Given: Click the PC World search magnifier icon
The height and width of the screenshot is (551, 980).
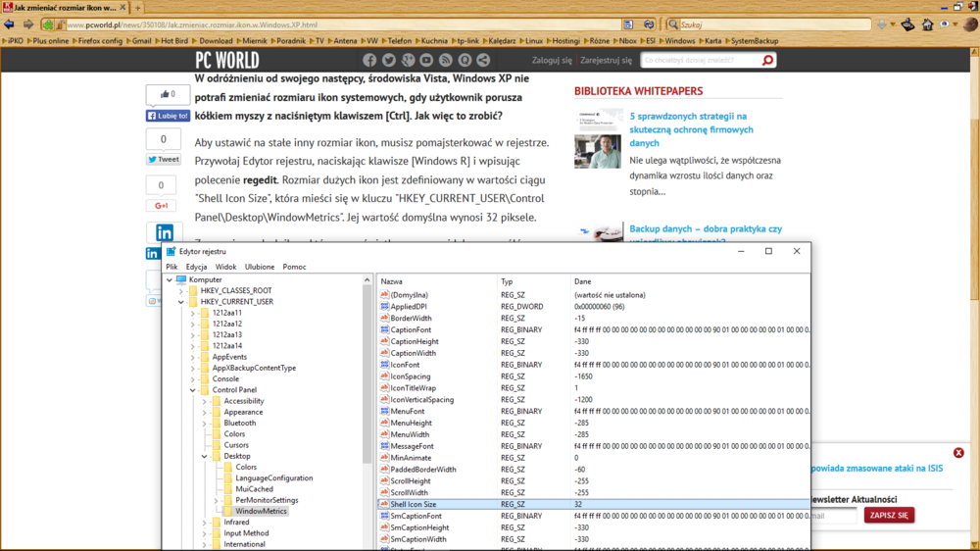Looking at the screenshot, I should [x=767, y=61].
